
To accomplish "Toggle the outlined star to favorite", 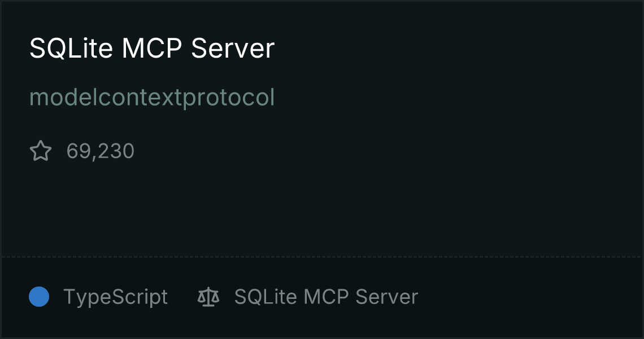I will (41, 151).
